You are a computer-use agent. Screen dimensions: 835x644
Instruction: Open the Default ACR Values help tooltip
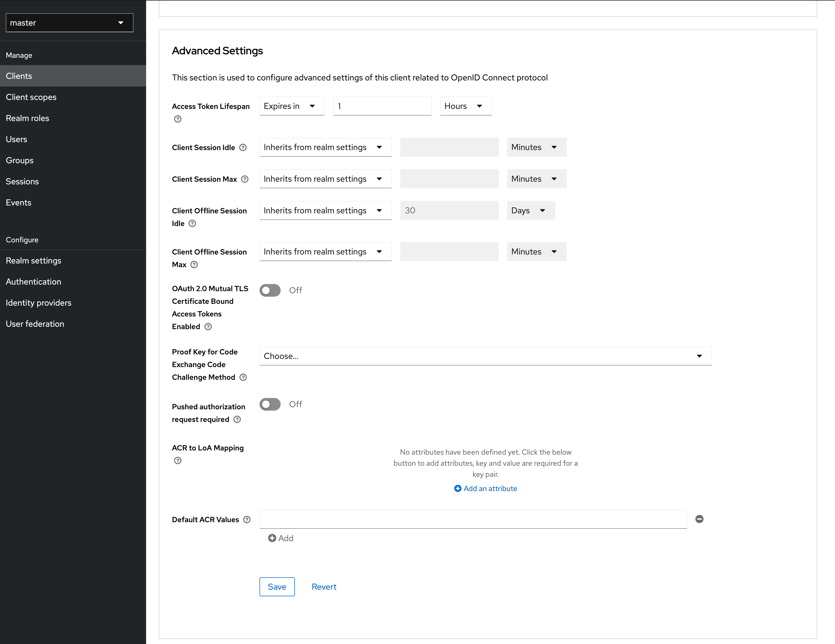[x=248, y=520]
